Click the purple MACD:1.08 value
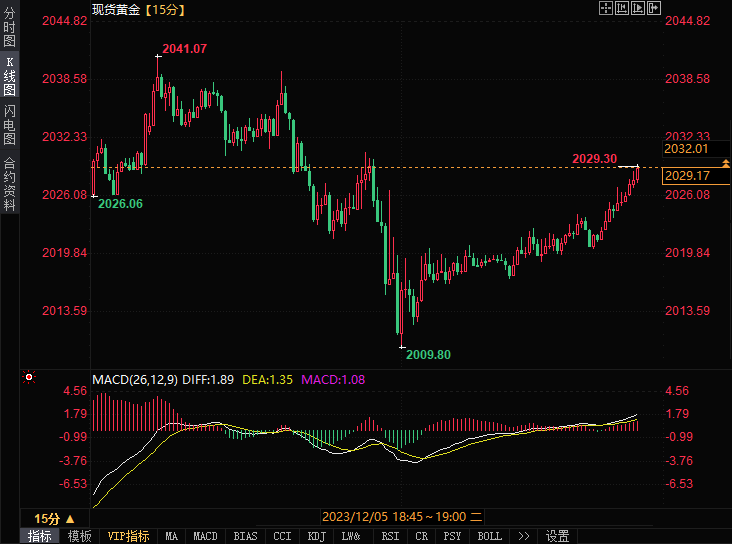Image resolution: width=732 pixels, height=544 pixels. click(333, 380)
